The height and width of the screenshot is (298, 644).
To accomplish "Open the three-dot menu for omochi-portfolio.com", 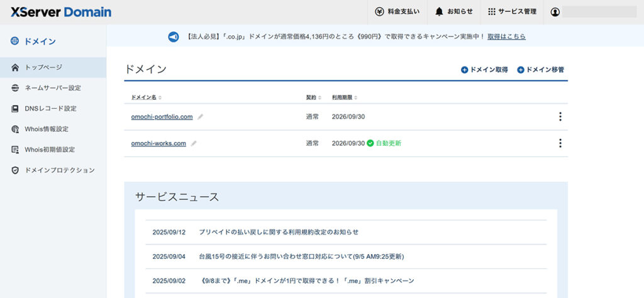I will point(560,117).
